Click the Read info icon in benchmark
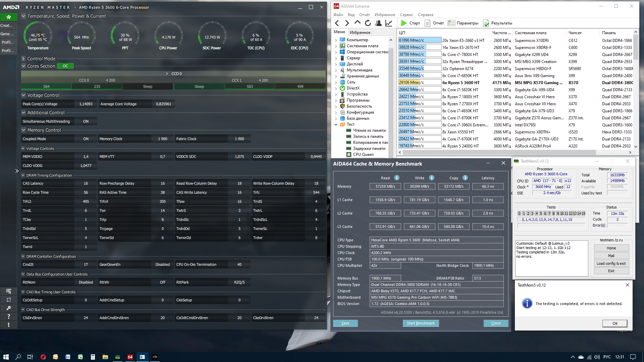Viewport: 644px width, 362px height. point(397,178)
